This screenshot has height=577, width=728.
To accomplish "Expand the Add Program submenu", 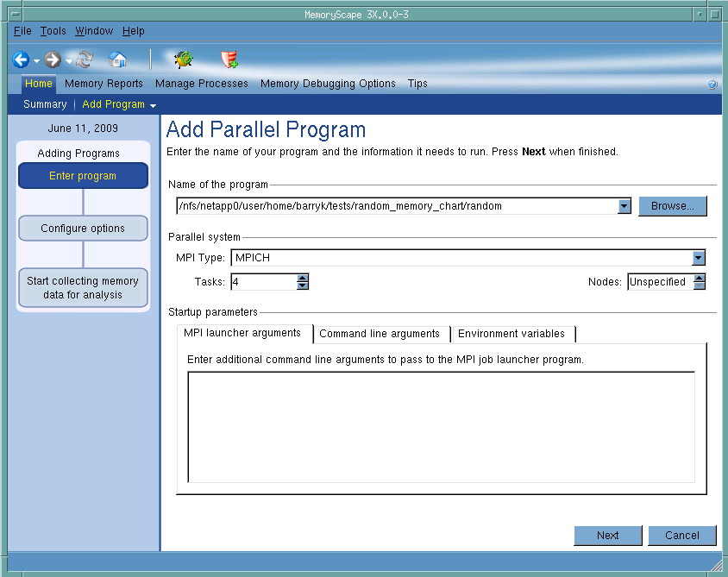I will 153,105.
